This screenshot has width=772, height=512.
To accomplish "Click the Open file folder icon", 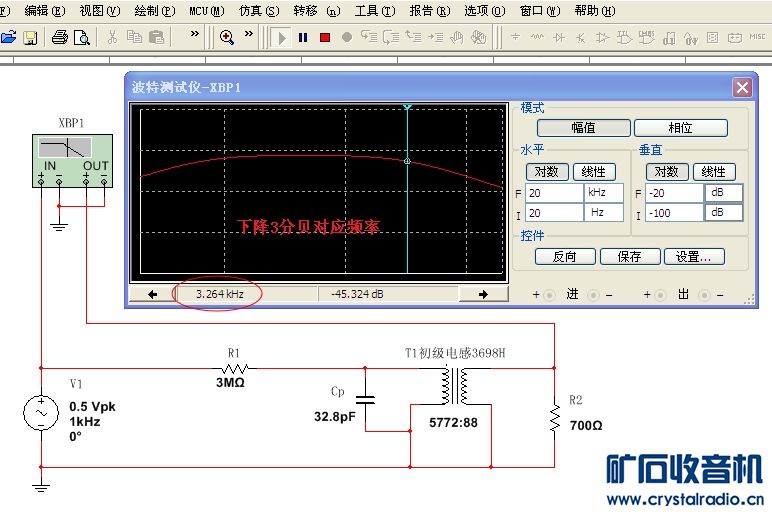I will tap(9, 37).
